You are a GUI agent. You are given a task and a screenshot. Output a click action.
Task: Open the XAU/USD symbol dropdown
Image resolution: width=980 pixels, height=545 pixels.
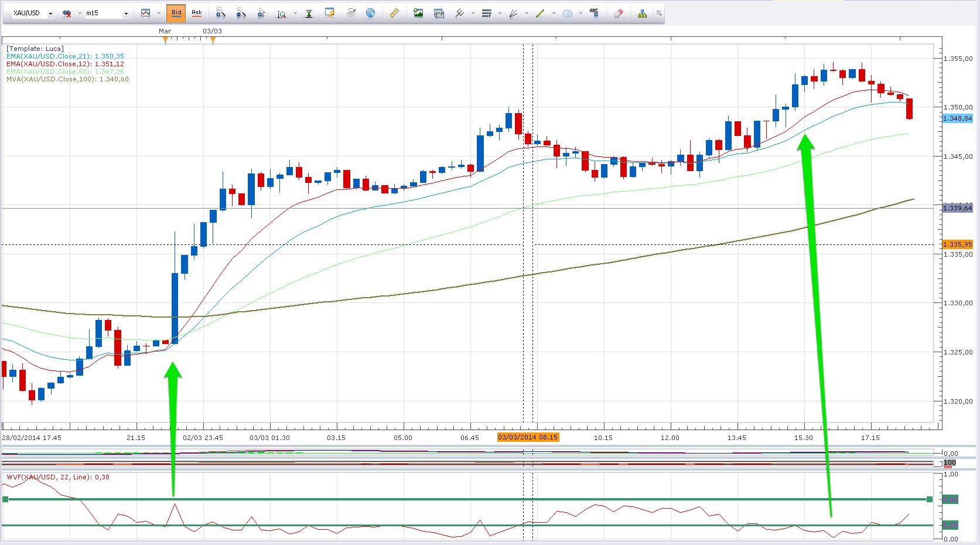[50, 13]
